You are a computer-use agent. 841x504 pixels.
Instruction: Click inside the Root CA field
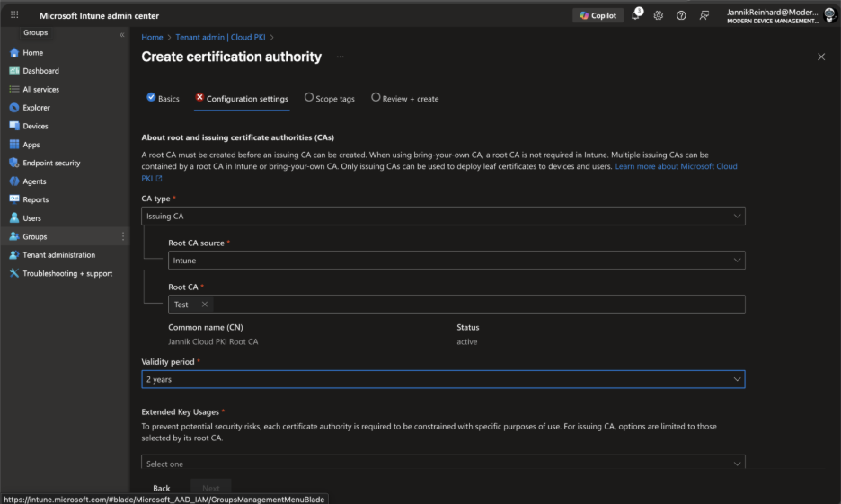[x=476, y=305]
